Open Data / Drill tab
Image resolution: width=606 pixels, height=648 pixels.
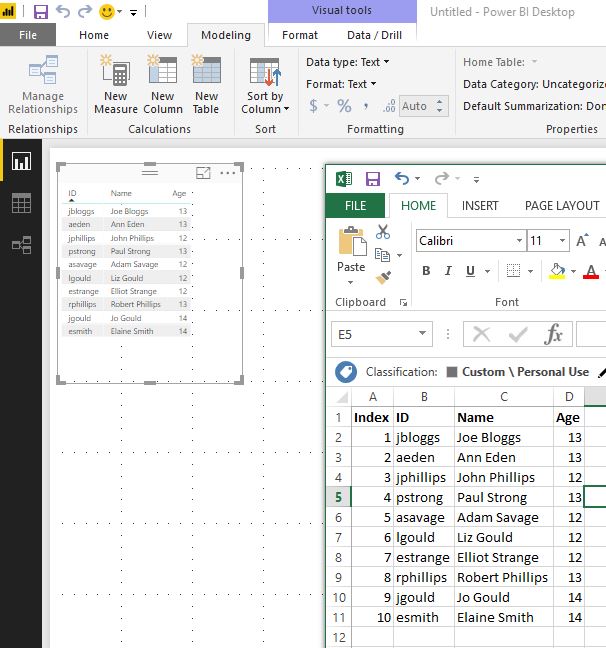[x=375, y=35]
